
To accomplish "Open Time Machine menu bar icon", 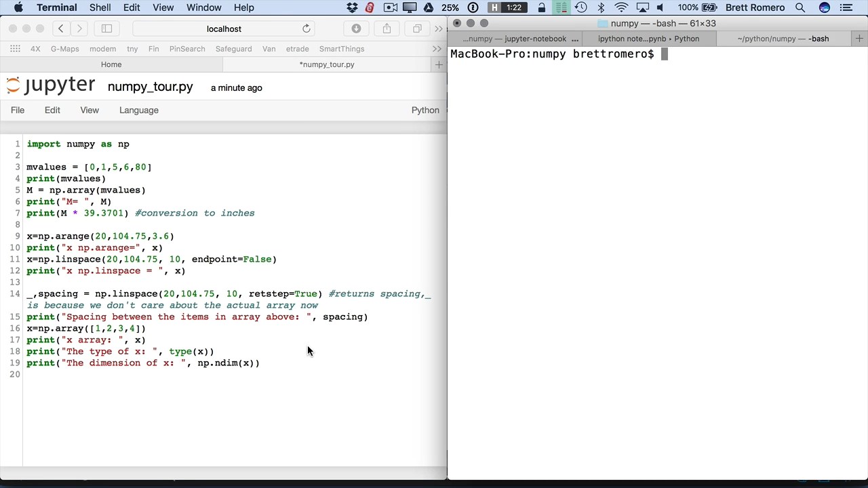I will [581, 7].
